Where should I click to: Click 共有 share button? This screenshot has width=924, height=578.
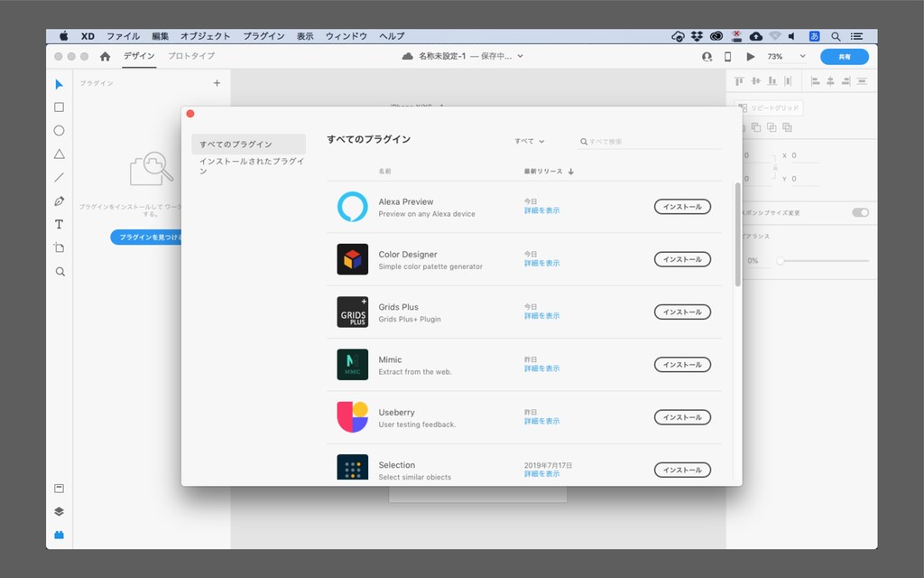click(x=845, y=57)
